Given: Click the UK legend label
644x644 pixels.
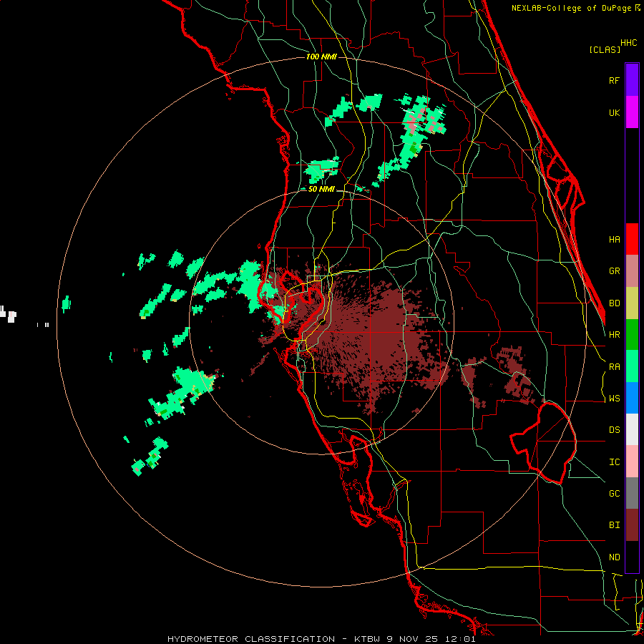Looking at the screenshot, I should pyautogui.click(x=614, y=112).
